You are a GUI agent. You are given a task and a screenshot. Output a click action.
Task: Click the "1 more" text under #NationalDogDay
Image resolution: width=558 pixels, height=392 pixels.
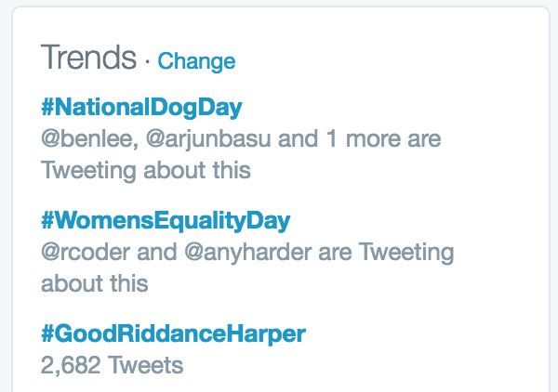pyautogui.click(x=352, y=139)
